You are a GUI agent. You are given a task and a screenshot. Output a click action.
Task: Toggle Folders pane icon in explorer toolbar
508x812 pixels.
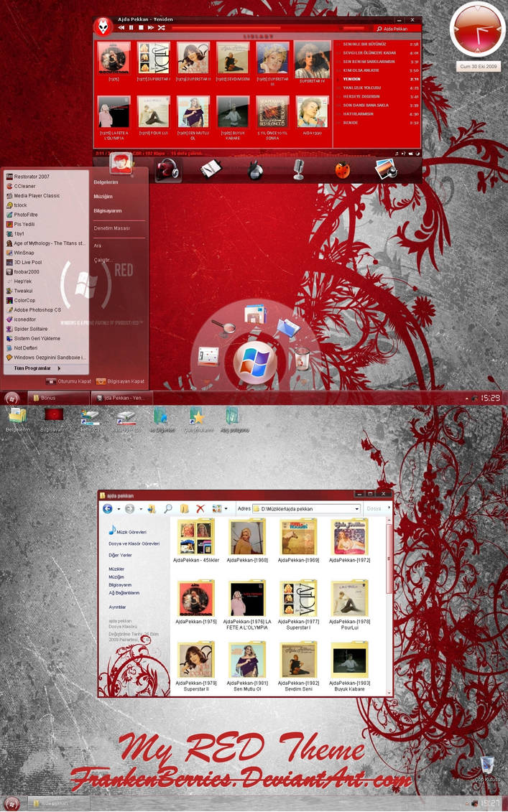184,508
